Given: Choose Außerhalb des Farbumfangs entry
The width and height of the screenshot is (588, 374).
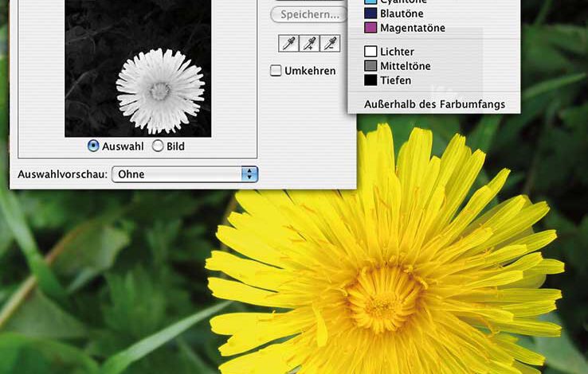Looking at the screenshot, I should point(434,104).
